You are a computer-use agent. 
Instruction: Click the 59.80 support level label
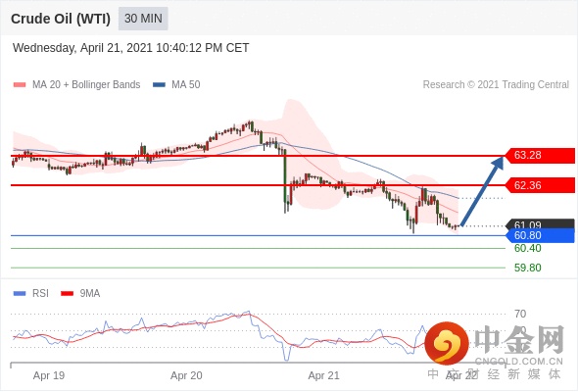coord(527,268)
